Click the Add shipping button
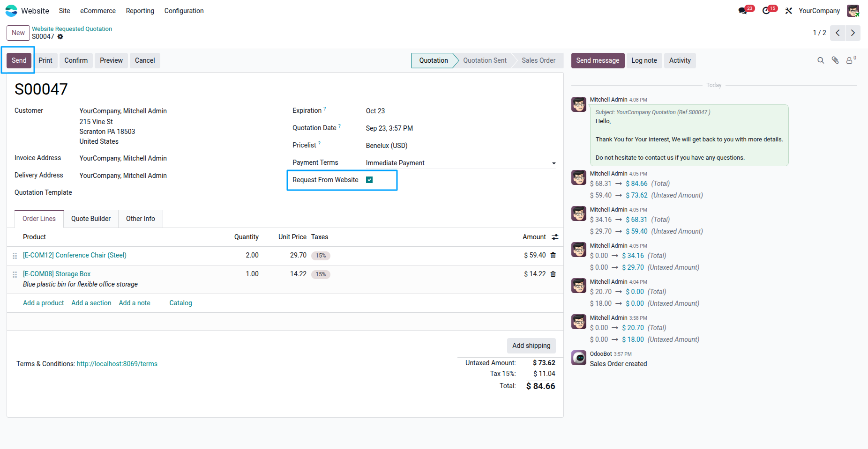Viewport: 868px width, 449px height. 531,346
